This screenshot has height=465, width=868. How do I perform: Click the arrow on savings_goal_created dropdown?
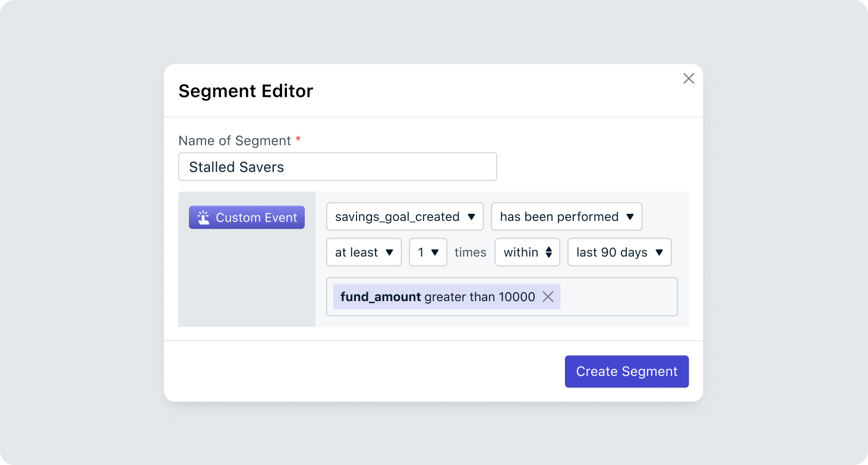(x=471, y=217)
